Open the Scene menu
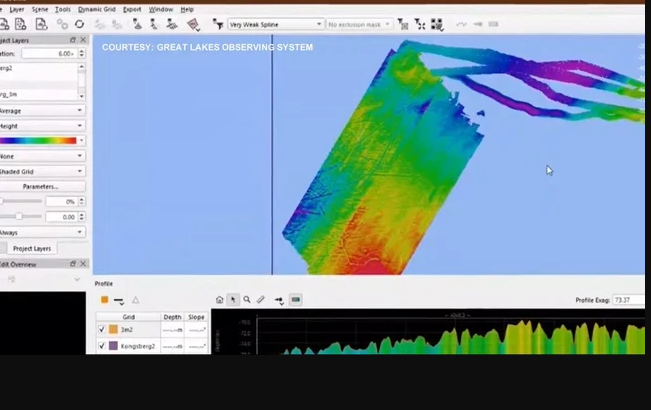The width and height of the screenshot is (651, 410). (x=40, y=9)
